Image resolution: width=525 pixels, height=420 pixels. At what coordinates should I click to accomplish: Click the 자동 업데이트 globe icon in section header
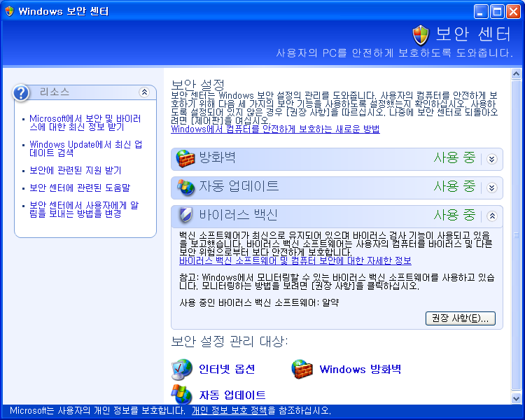(185, 187)
